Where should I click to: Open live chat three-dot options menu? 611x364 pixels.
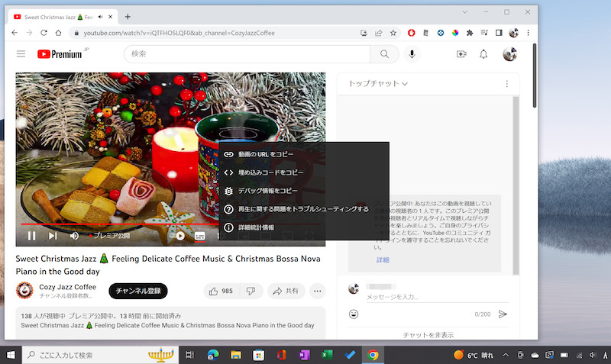coord(506,83)
